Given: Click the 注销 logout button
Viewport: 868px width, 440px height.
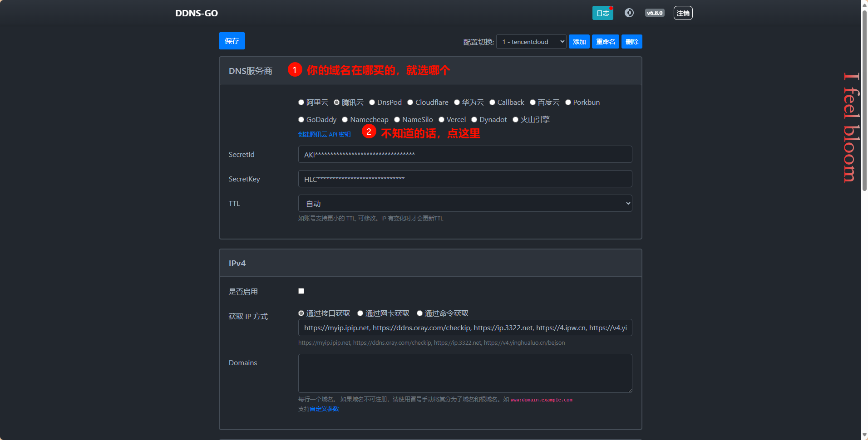Looking at the screenshot, I should click(683, 13).
